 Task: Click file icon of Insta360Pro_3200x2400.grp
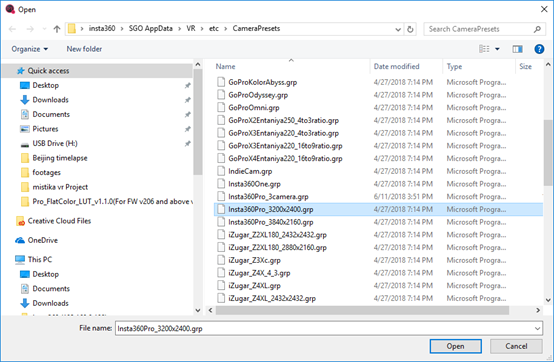coord(221,209)
